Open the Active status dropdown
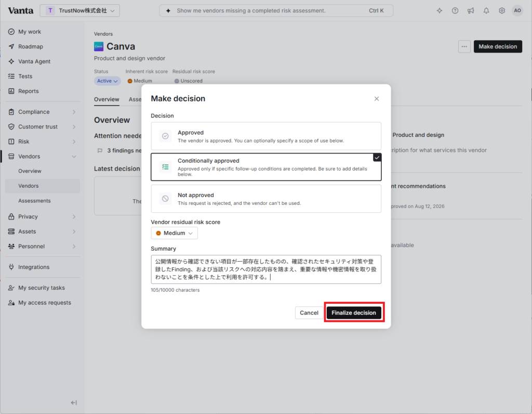The image size is (532, 414). tap(107, 81)
